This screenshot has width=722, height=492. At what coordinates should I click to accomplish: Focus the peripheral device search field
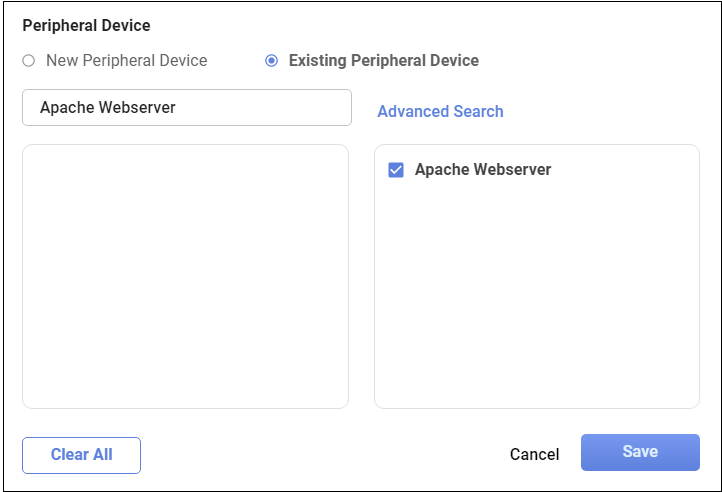(186, 108)
